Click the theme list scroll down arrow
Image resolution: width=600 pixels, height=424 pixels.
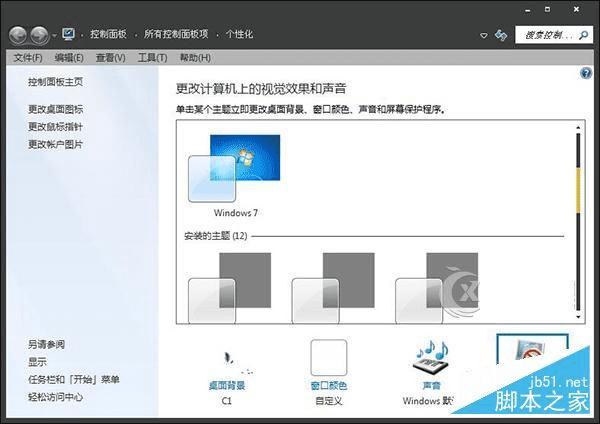(578, 317)
